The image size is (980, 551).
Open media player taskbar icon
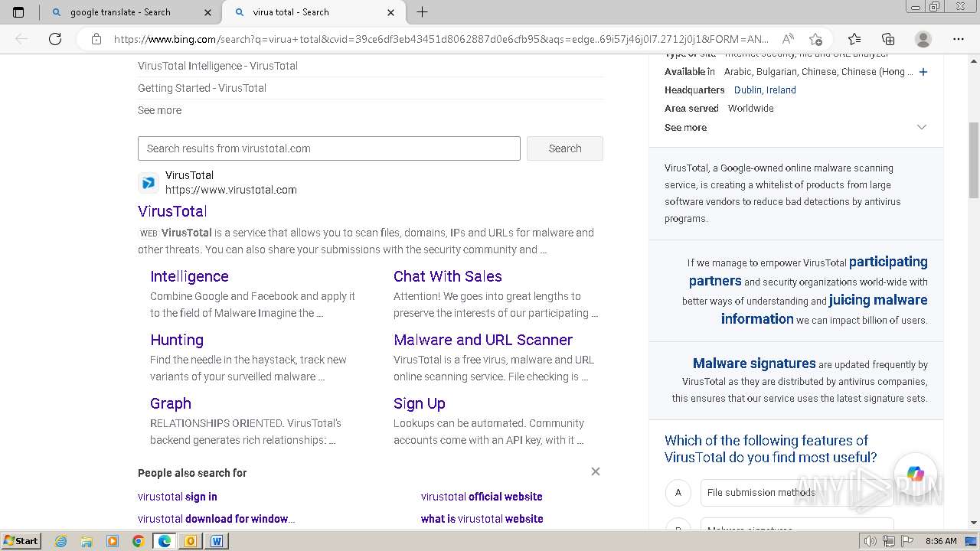tap(113, 541)
